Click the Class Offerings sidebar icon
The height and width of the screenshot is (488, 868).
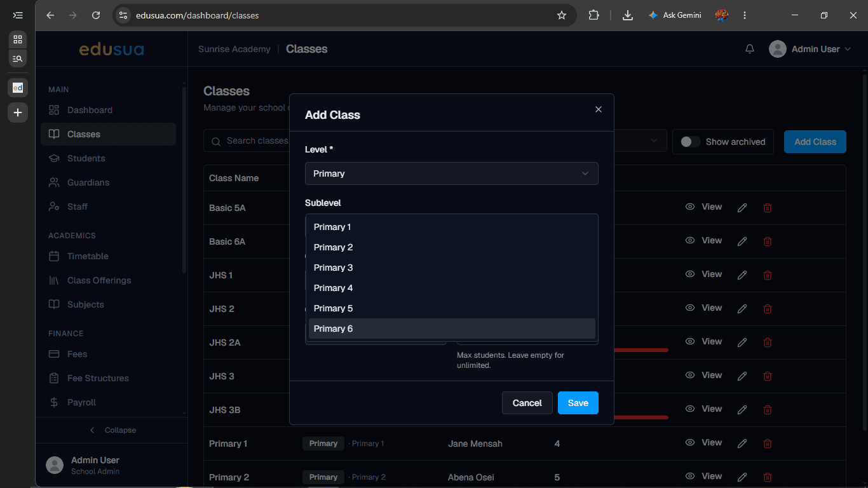pos(54,280)
